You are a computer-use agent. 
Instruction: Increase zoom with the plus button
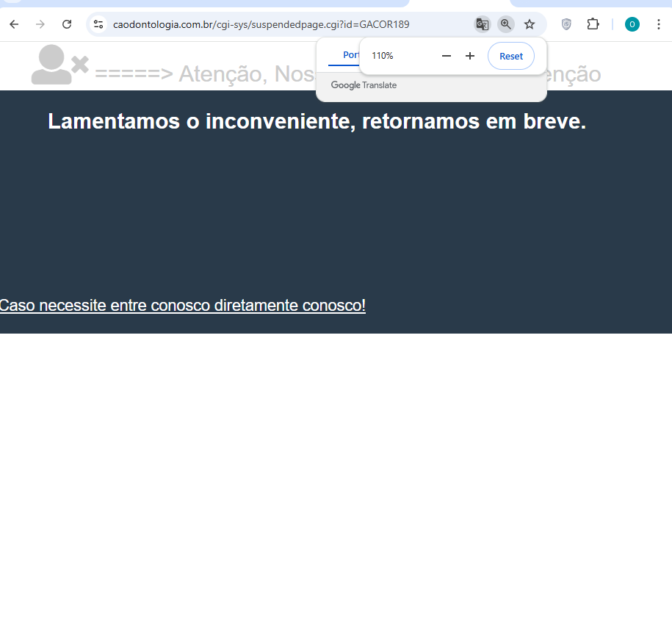pos(470,56)
